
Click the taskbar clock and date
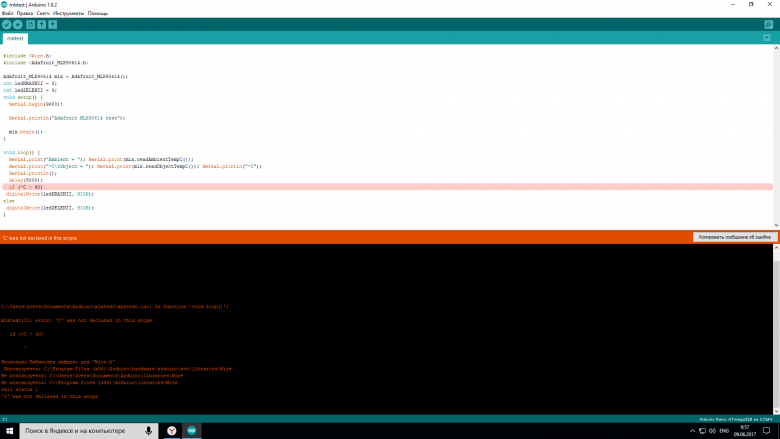point(745,431)
